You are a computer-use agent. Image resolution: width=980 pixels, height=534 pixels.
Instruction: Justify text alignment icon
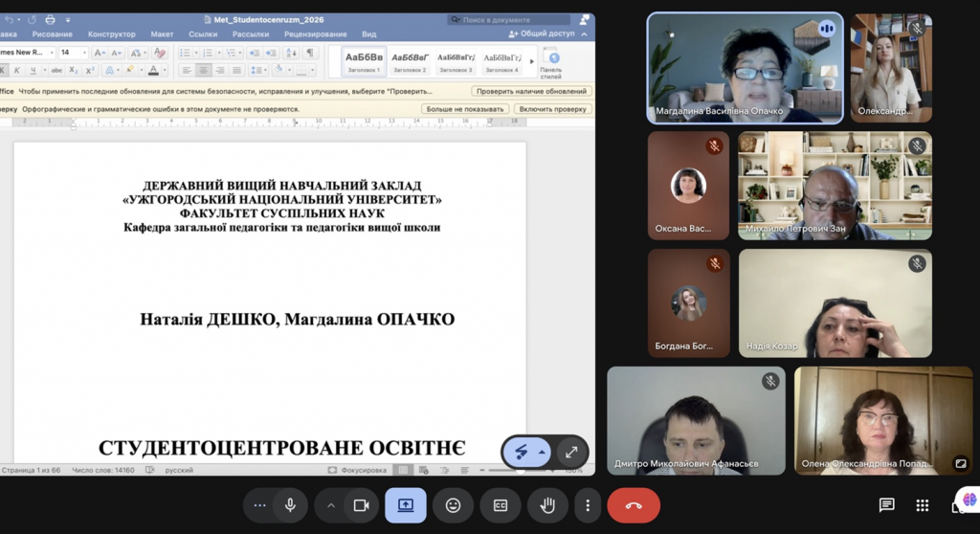pos(237,70)
